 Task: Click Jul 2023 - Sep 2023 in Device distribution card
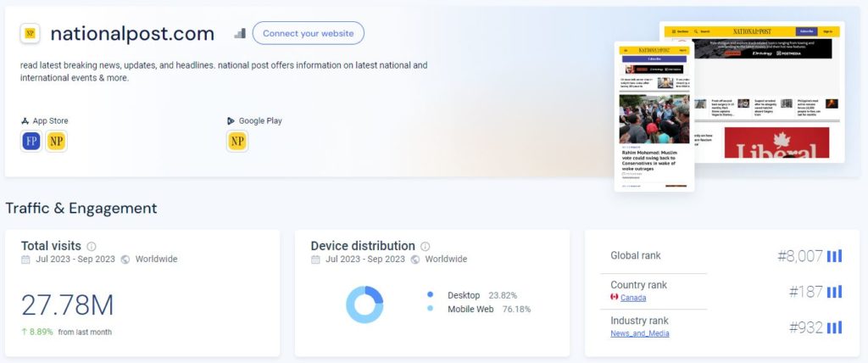[364, 259]
